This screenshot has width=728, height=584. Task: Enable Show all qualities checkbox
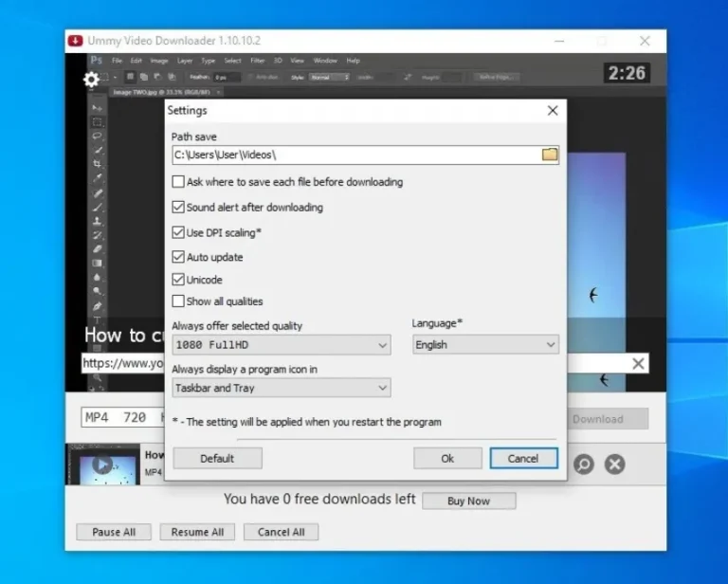click(178, 301)
